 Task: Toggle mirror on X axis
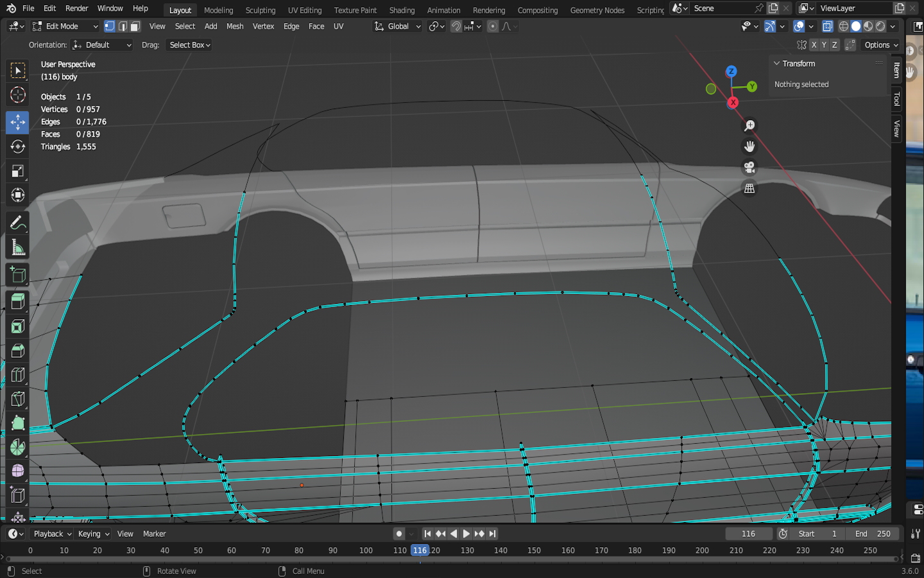click(x=814, y=45)
